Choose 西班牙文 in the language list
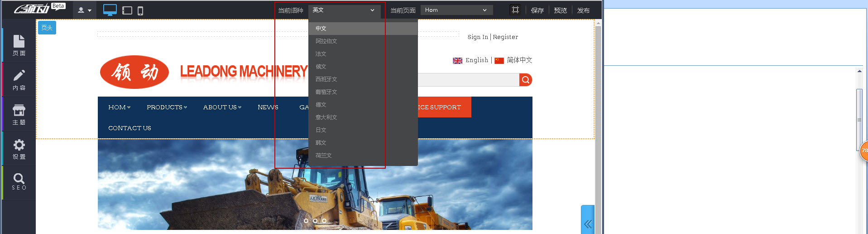 coord(326,79)
